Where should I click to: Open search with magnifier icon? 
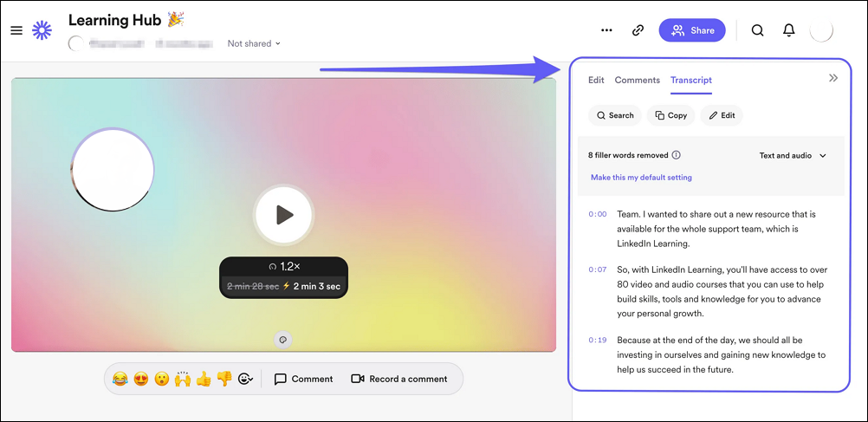coord(757,30)
